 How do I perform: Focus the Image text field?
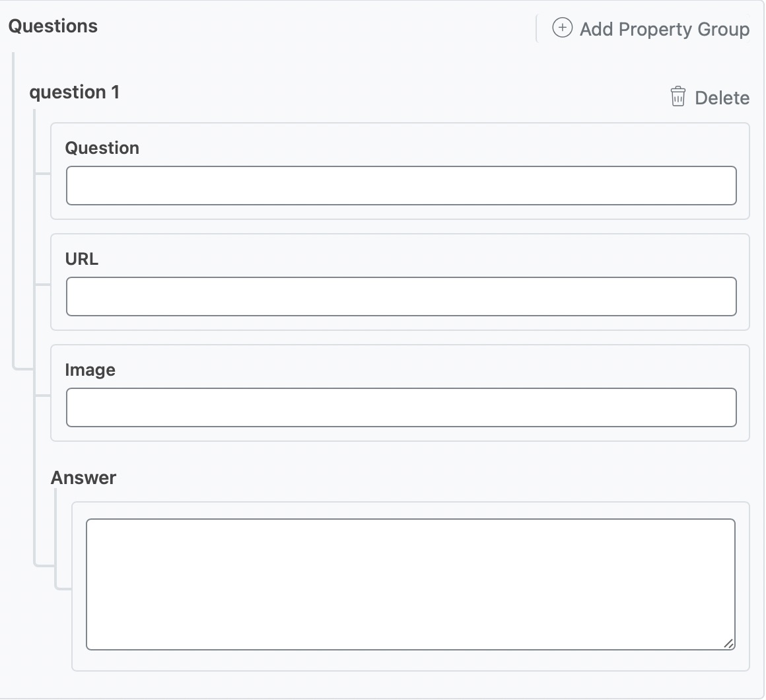401,407
